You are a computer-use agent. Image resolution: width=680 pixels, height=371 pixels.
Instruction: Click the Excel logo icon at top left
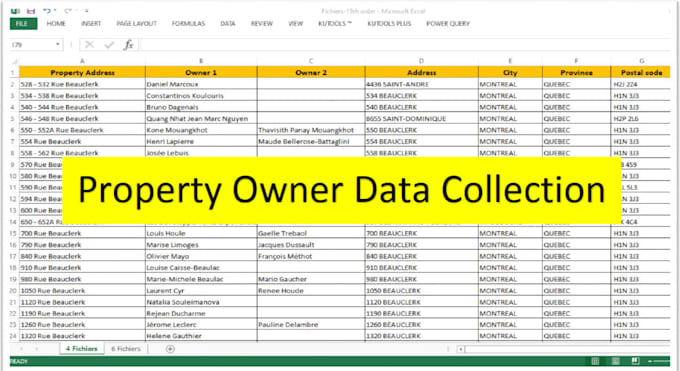pos(15,11)
